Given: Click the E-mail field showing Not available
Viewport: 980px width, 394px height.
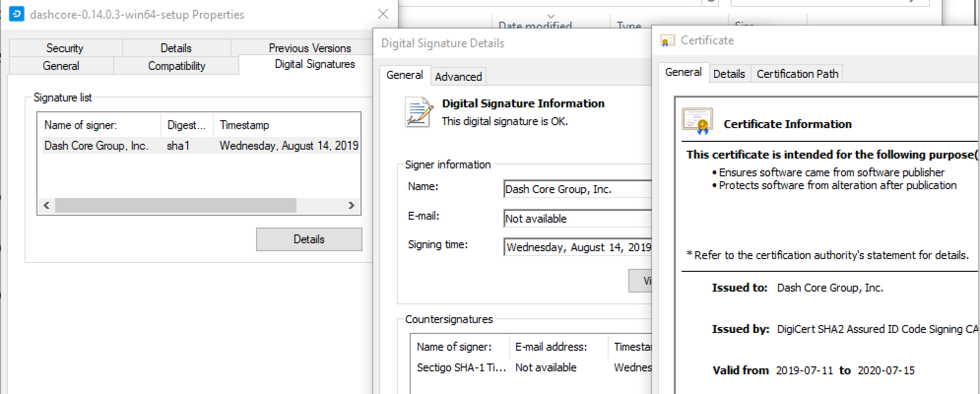Looking at the screenshot, I should coord(578,219).
